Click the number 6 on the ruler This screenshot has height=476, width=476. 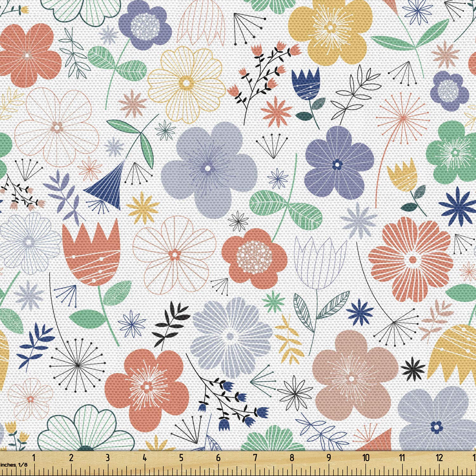(x=218, y=457)
